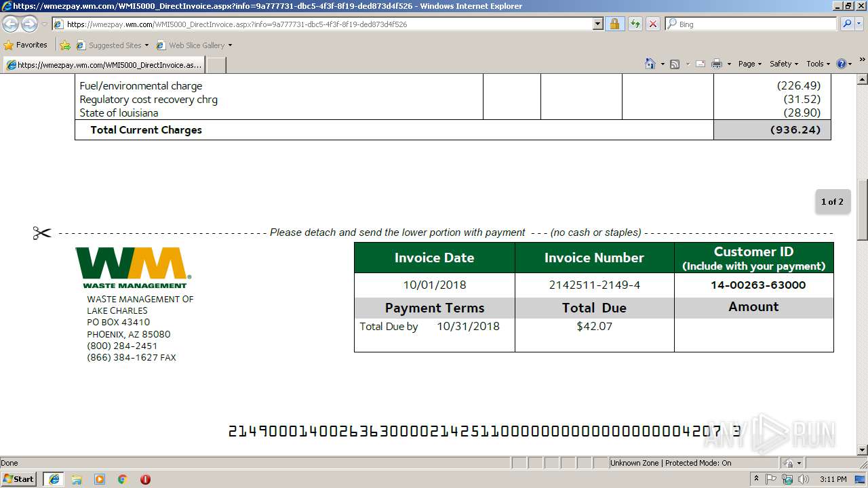Click the Total Due amount $42.07
Screen dimensions: 868x488
point(594,326)
